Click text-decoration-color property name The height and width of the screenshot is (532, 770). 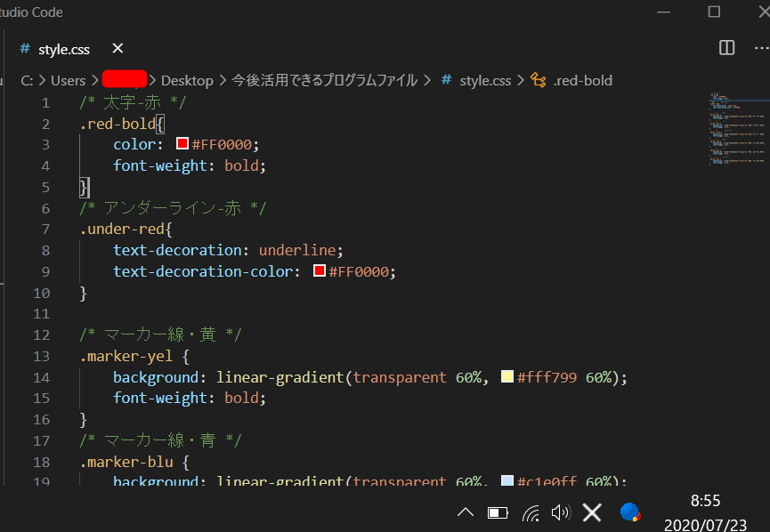(x=203, y=271)
